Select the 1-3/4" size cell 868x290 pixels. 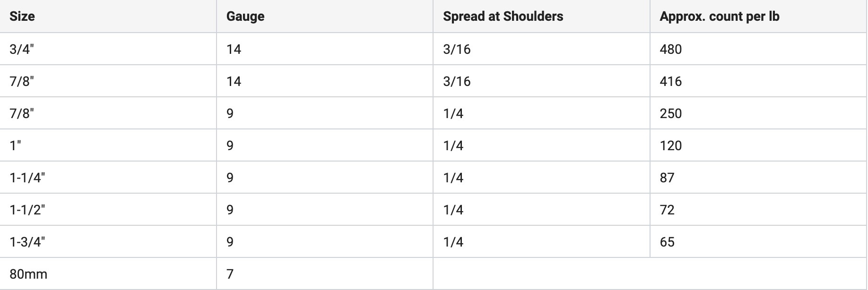tap(27, 242)
